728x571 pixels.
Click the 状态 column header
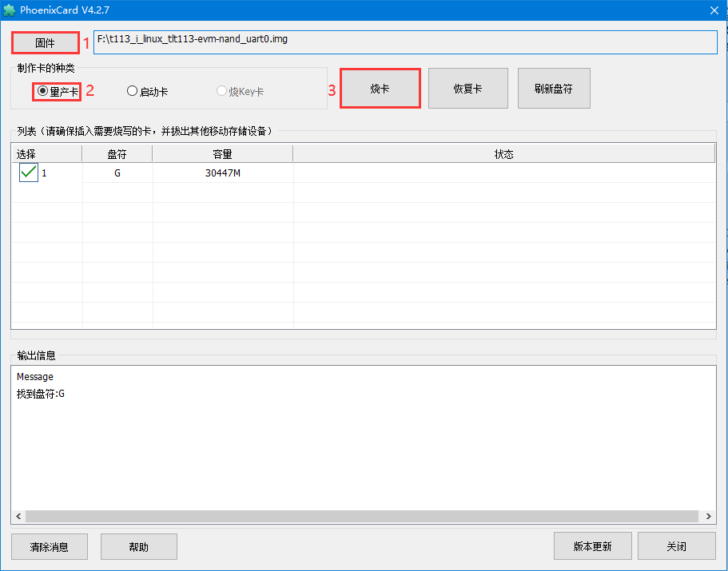(x=503, y=154)
